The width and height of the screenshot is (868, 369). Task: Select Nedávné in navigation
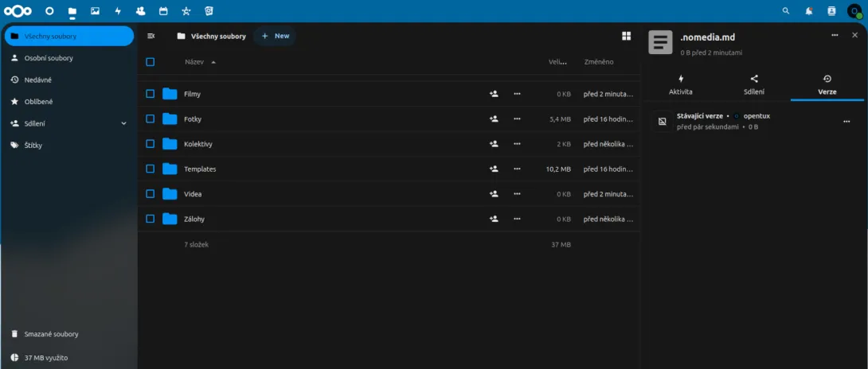(69, 80)
